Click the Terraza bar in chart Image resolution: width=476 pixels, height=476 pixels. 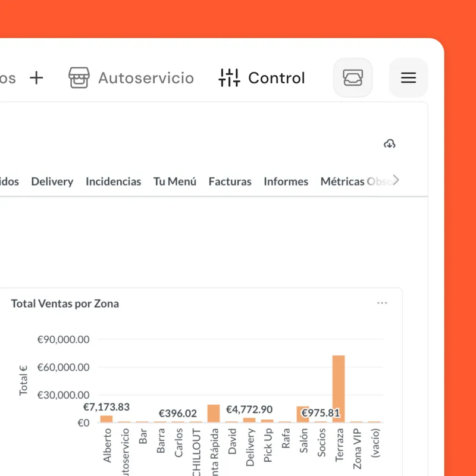coord(339,389)
